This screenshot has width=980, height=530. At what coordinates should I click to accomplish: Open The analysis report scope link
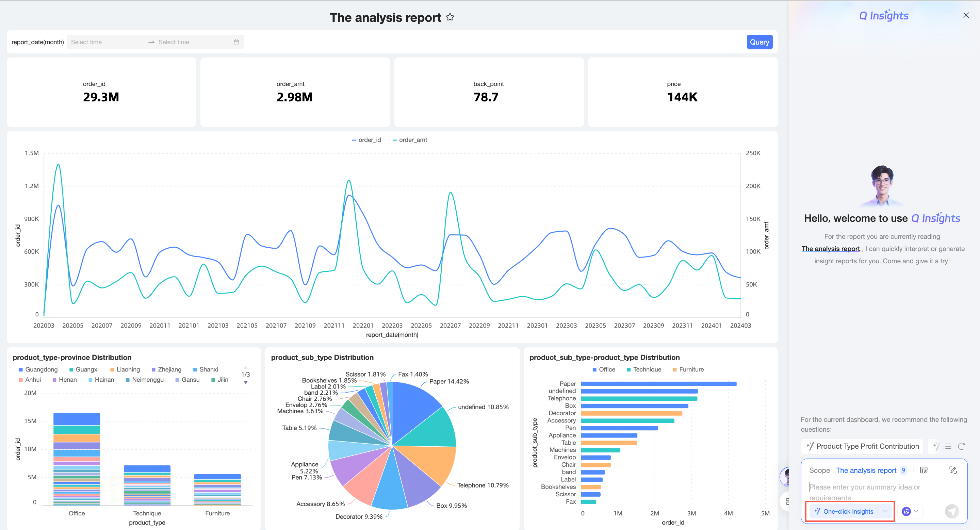point(866,470)
